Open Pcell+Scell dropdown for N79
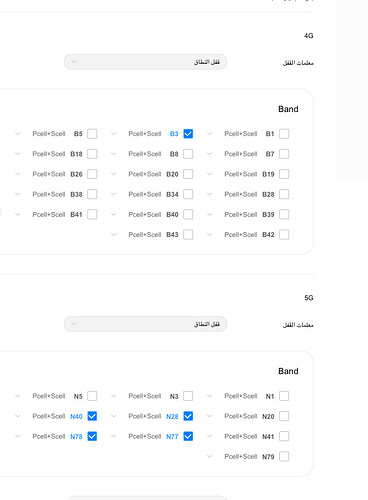This screenshot has height=500, width=368. tap(234, 456)
